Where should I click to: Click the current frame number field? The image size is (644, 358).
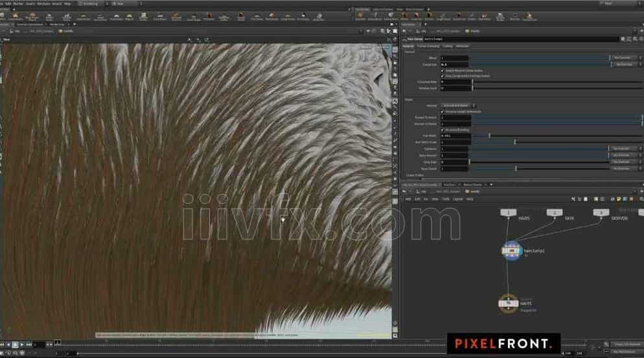39,344
